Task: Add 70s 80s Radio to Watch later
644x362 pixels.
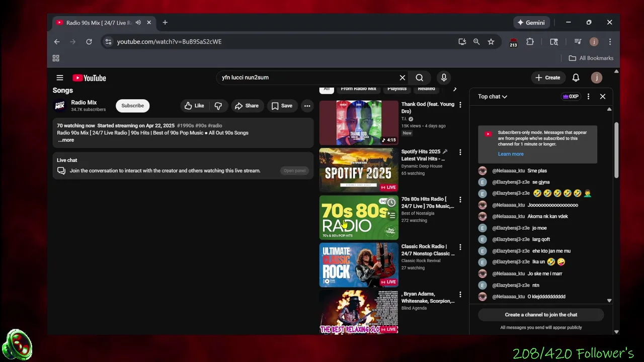Action: point(391,203)
